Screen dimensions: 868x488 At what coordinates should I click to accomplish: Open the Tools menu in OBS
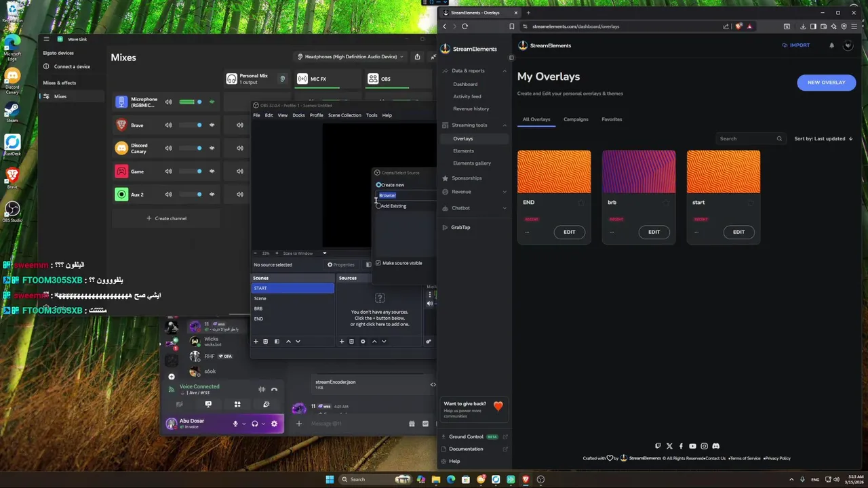(x=372, y=115)
